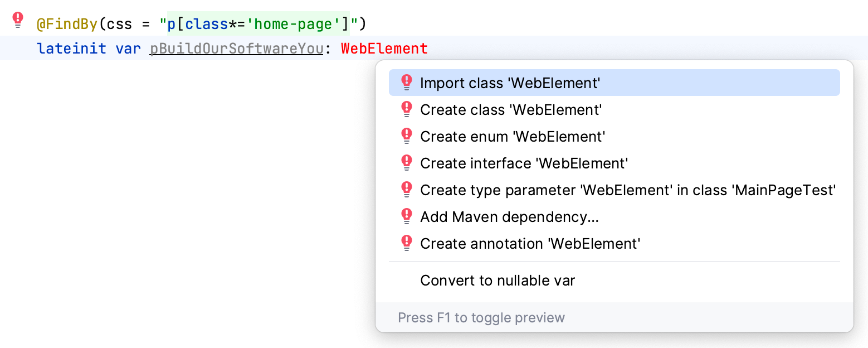Select Create type parameter in MainPageTest
Image resolution: width=868 pixels, height=348 pixels.
tap(628, 190)
